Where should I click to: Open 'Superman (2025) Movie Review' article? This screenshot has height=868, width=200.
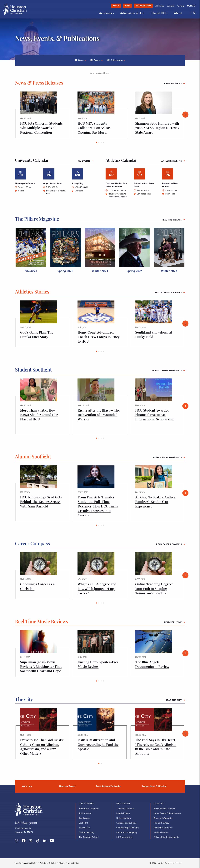pos(41,667)
